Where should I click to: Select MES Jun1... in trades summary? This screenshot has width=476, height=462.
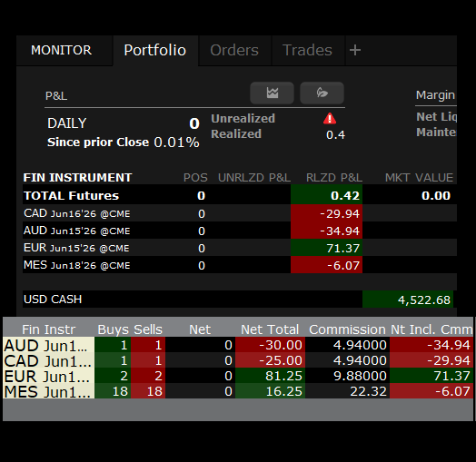click(x=48, y=391)
